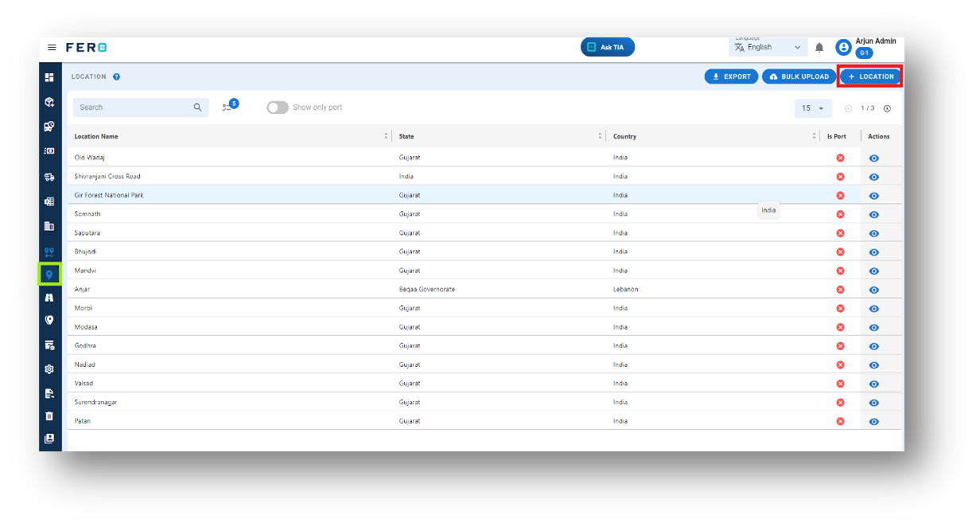Click the G-1 badge under Arjun Admin
Image resolution: width=980 pixels, height=527 pixels.
tap(864, 53)
